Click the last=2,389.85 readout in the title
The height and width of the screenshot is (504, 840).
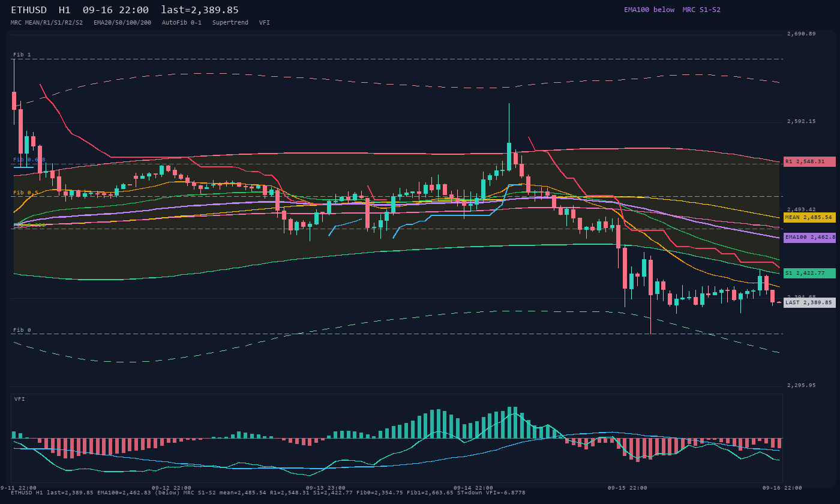coord(200,10)
